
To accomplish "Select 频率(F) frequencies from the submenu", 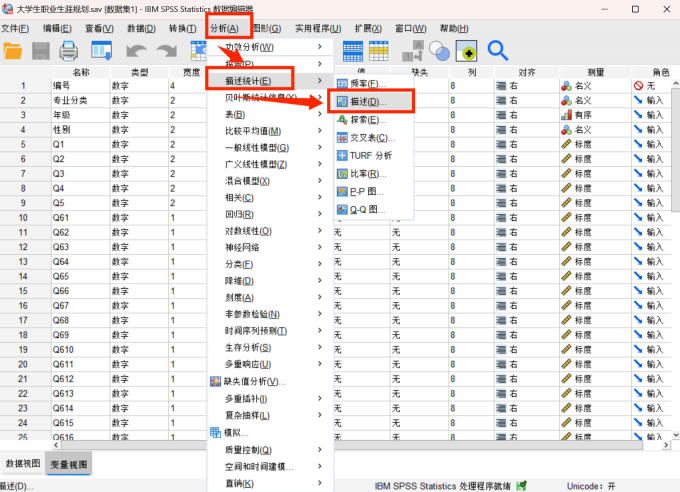I will [x=367, y=84].
